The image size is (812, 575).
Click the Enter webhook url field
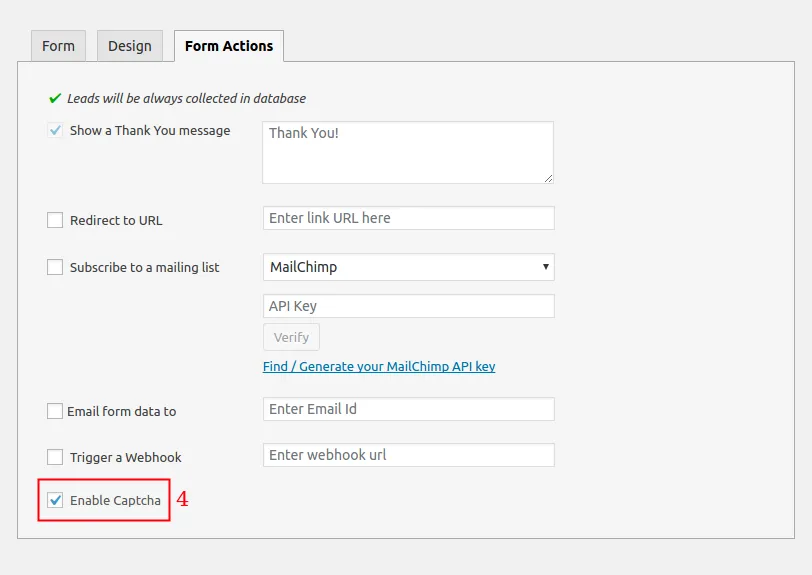pyautogui.click(x=409, y=455)
